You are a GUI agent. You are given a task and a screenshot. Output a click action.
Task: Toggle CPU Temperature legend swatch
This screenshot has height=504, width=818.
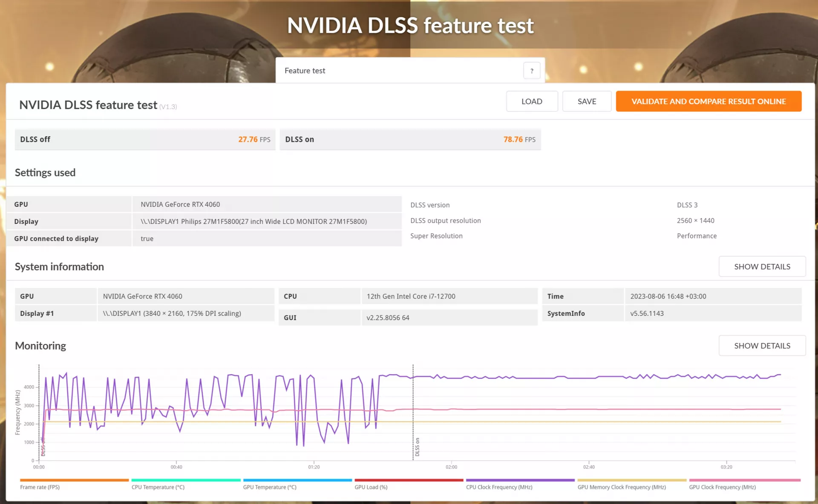(x=186, y=480)
